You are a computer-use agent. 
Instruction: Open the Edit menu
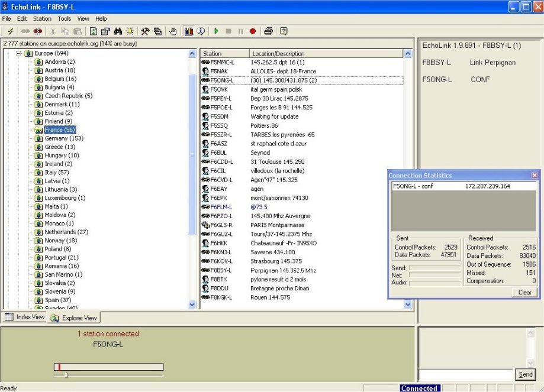(x=22, y=19)
